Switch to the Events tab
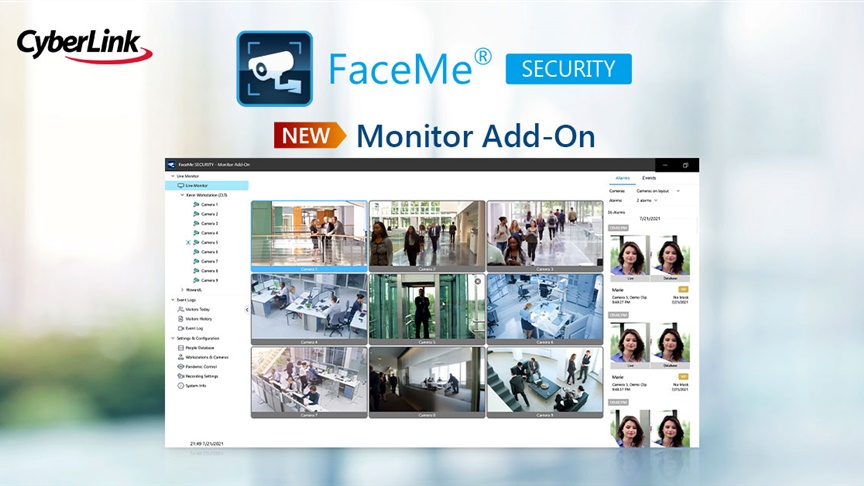 (649, 178)
